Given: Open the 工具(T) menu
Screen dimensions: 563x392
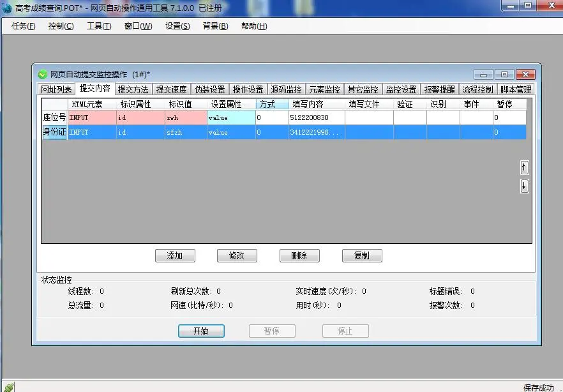Looking at the screenshot, I should 99,26.
